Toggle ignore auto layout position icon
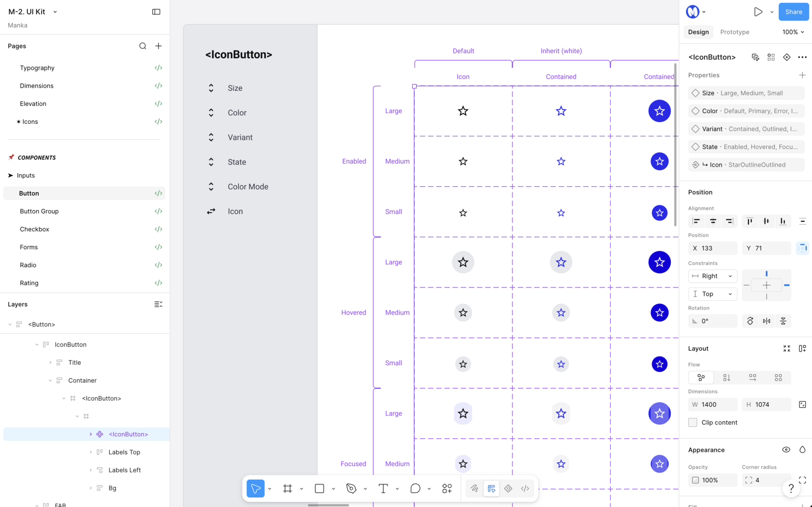This screenshot has width=812, height=507. pyautogui.click(x=802, y=248)
